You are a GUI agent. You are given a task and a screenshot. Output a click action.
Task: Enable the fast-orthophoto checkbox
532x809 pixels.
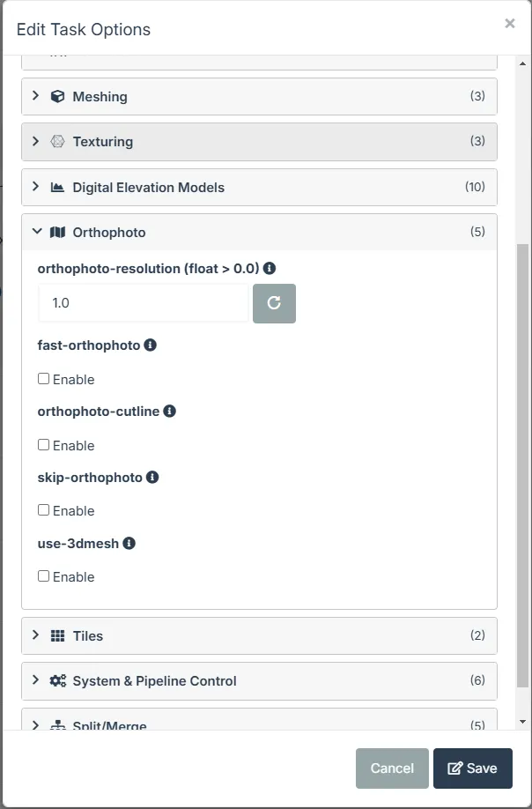(x=44, y=379)
